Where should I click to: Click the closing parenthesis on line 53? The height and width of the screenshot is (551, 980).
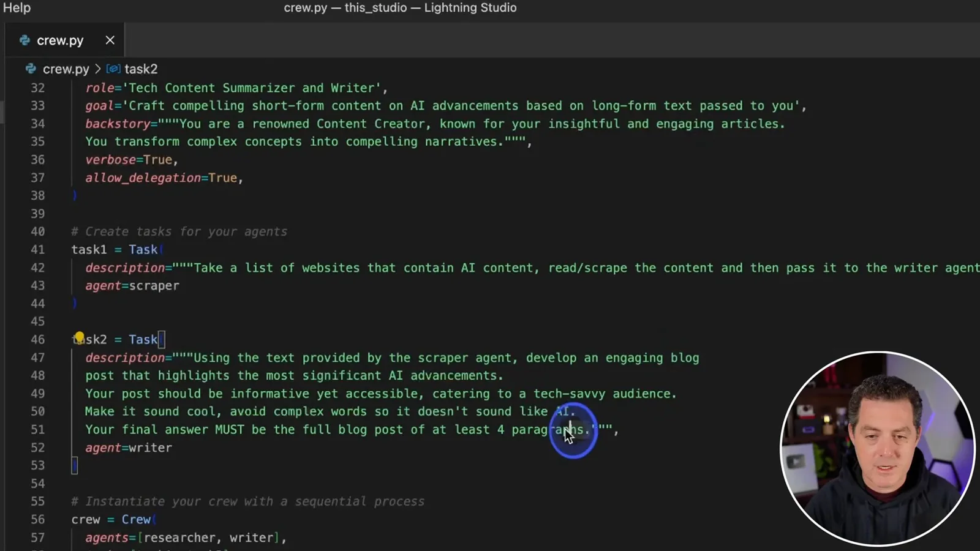click(75, 466)
